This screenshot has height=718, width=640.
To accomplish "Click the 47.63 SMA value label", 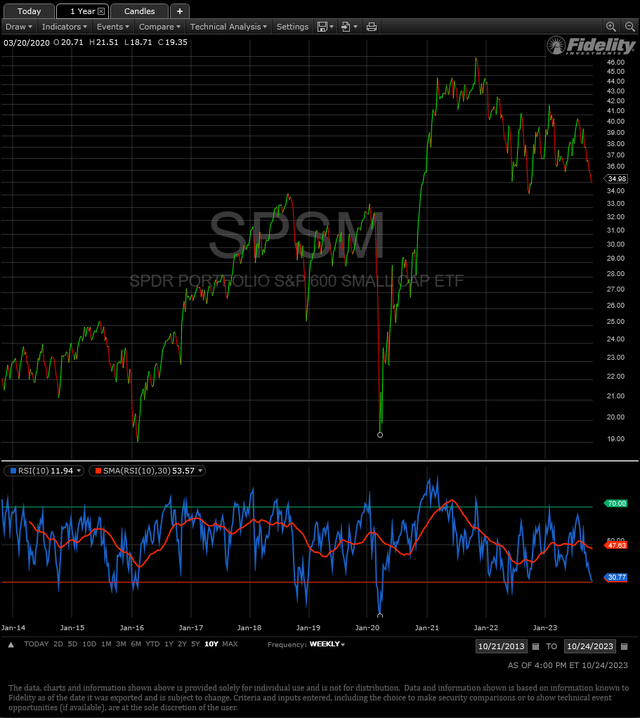I will (x=616, y=545).
